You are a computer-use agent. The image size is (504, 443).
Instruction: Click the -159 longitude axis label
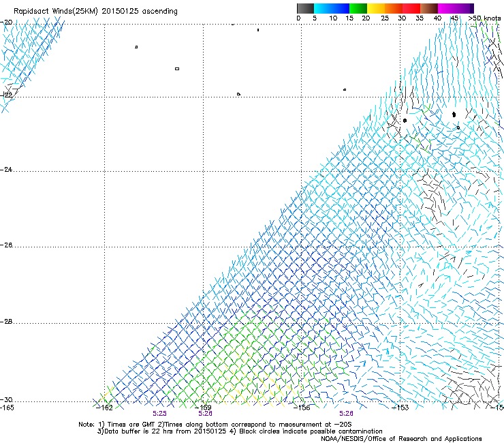coord(204,408)
